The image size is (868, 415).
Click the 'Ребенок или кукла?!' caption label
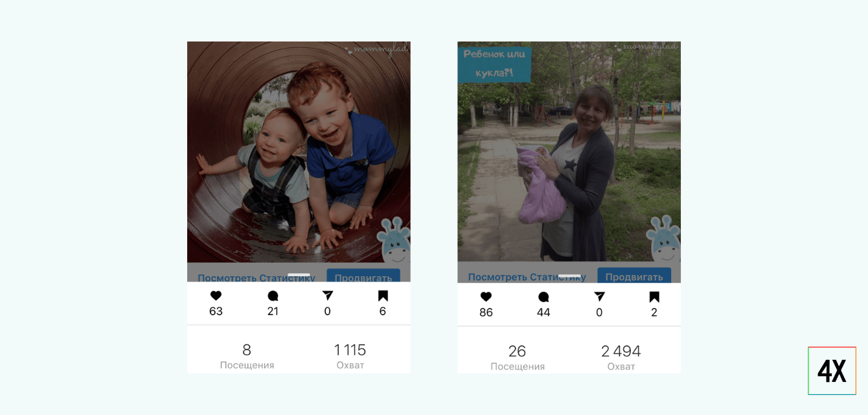pyautogui.click(x=494, y=64)
